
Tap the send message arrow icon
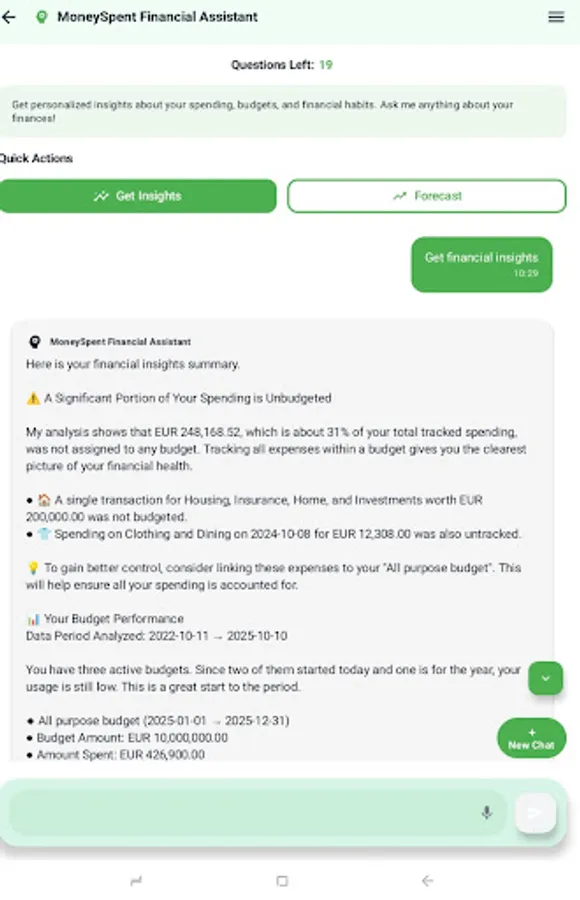pos(535,812)
